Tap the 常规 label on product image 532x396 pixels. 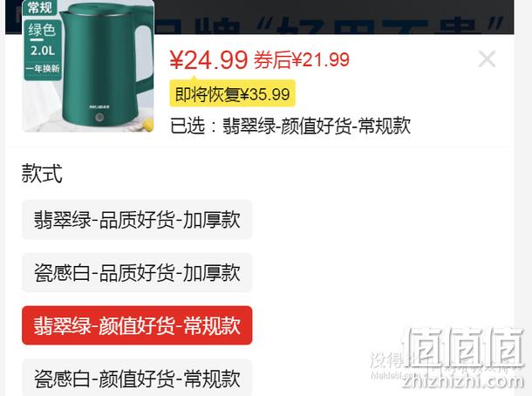point(40,7)
